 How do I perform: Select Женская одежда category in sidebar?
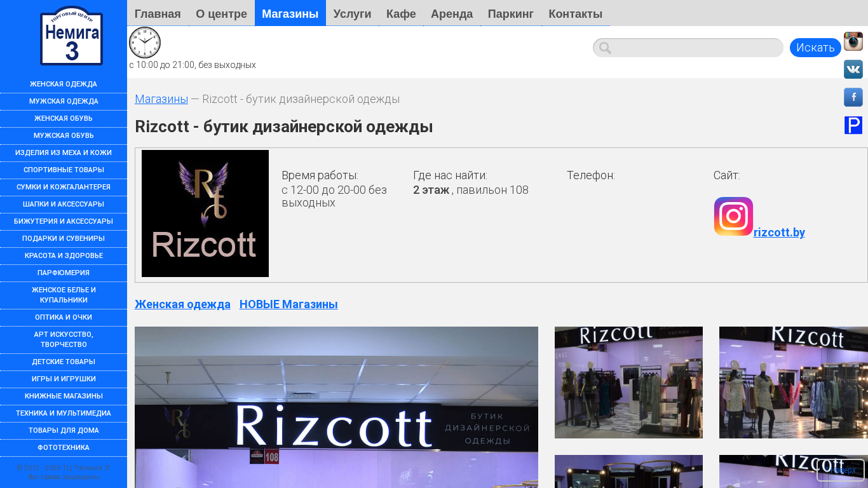coord(64,85)
